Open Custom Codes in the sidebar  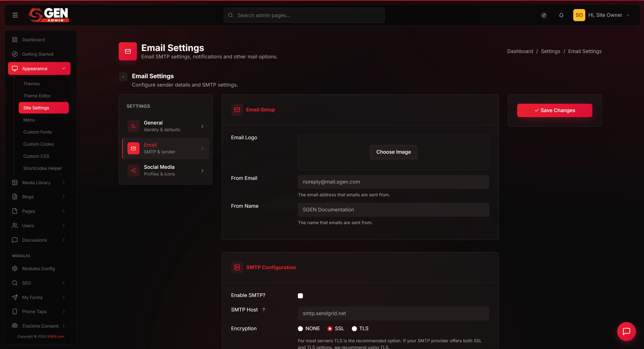pyautogui.click(x=39, y=144)
